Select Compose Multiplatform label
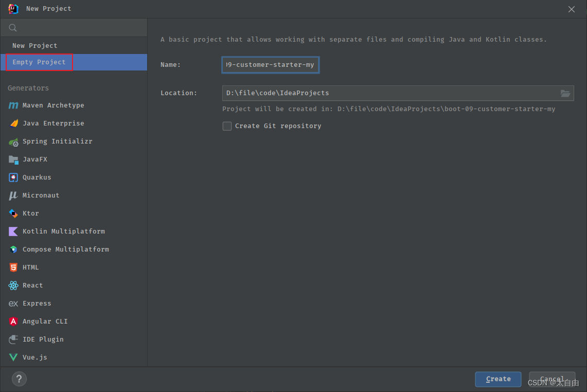The height and width of the screenshot is (392, 587). click(65, 250)
